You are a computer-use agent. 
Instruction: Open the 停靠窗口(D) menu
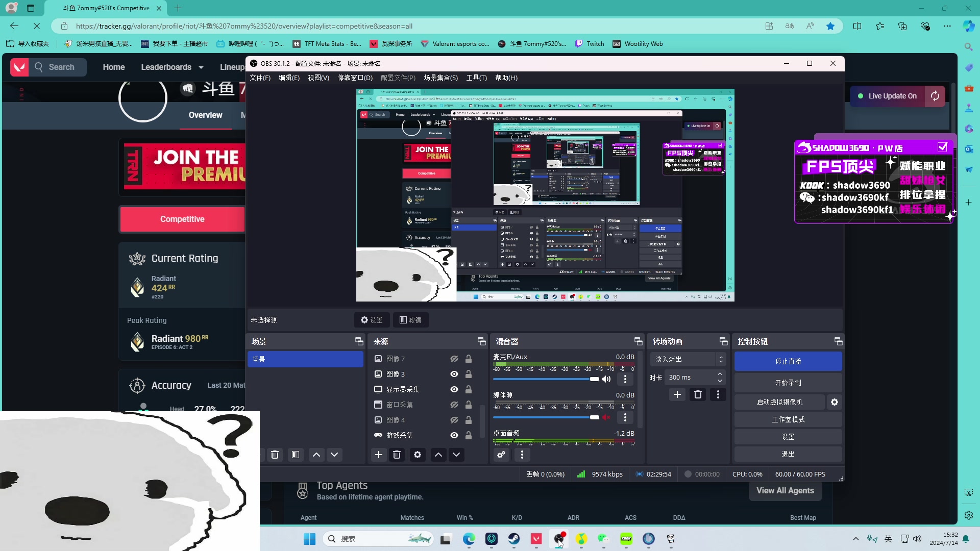(355, 78)
